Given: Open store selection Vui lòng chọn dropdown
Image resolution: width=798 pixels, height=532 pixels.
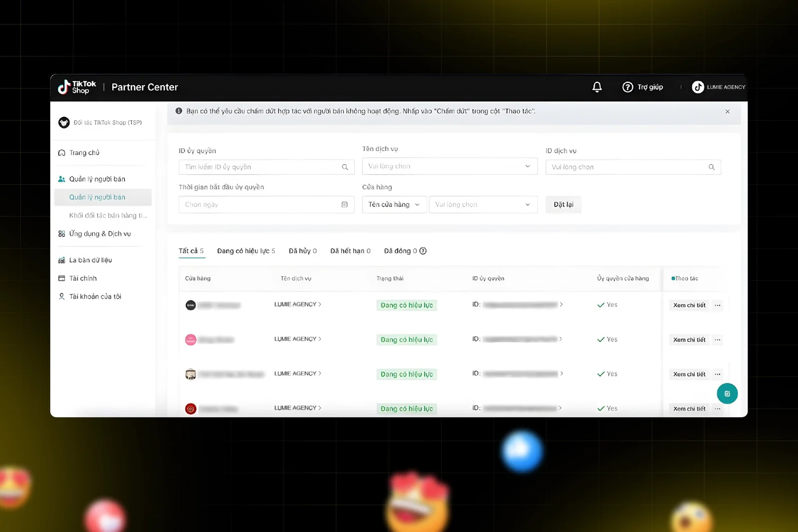Looking at the screenshot, I should (x=483, y=204).
